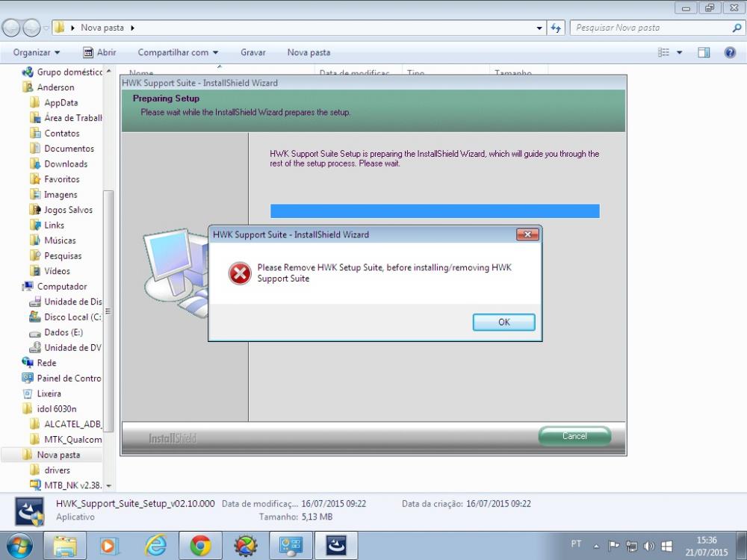Click the volume icon in system tray
The width and height of the screenshot is (747, 560).
(648, 546)
